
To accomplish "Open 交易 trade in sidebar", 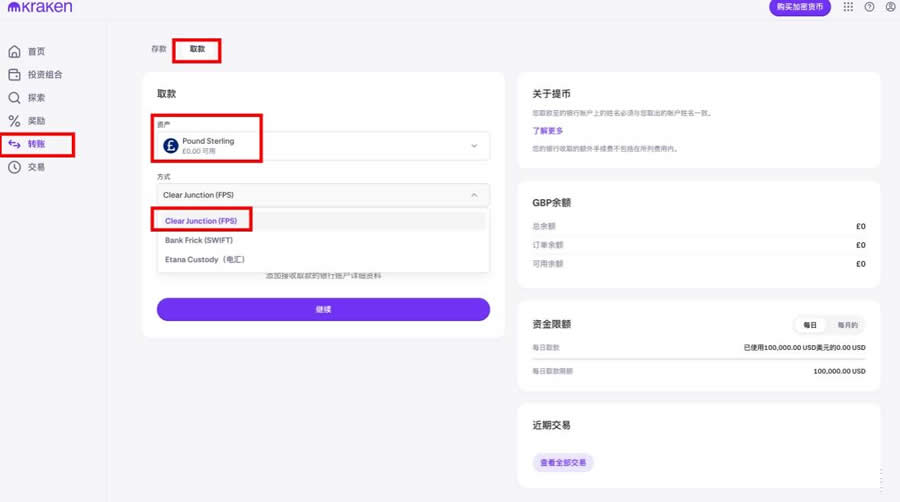I will point(36,167).
